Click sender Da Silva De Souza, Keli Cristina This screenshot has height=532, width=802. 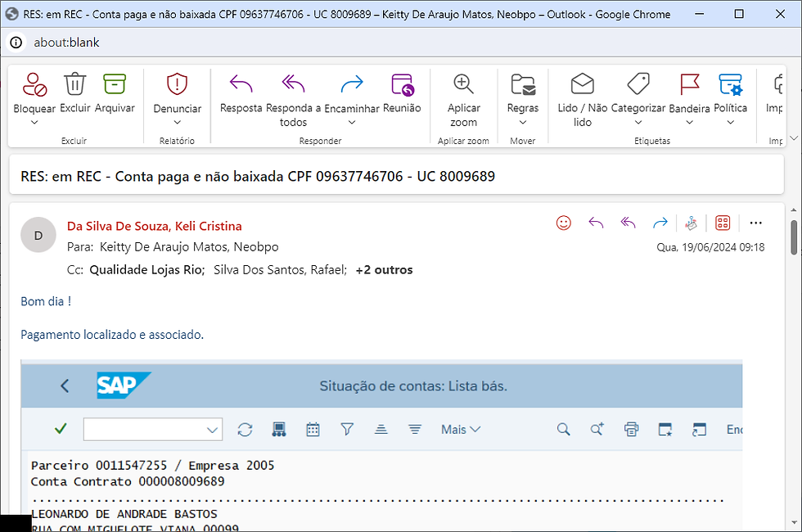point(155,226)
